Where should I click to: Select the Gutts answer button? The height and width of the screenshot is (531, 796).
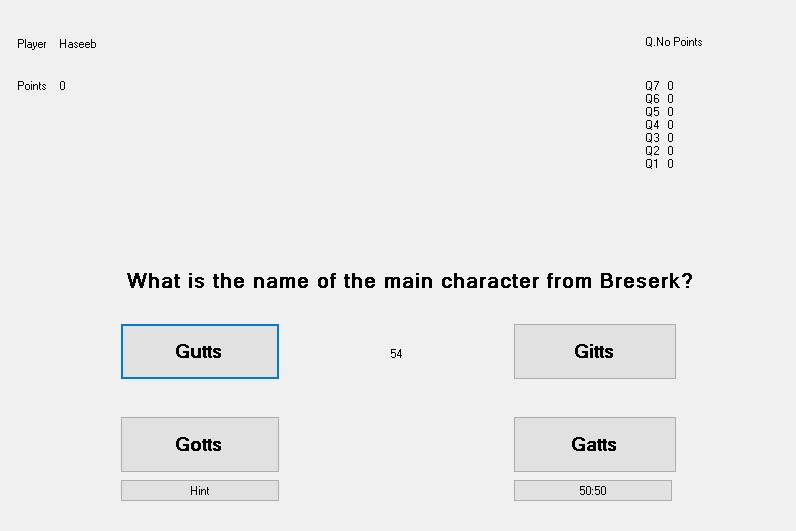(200, 351)
